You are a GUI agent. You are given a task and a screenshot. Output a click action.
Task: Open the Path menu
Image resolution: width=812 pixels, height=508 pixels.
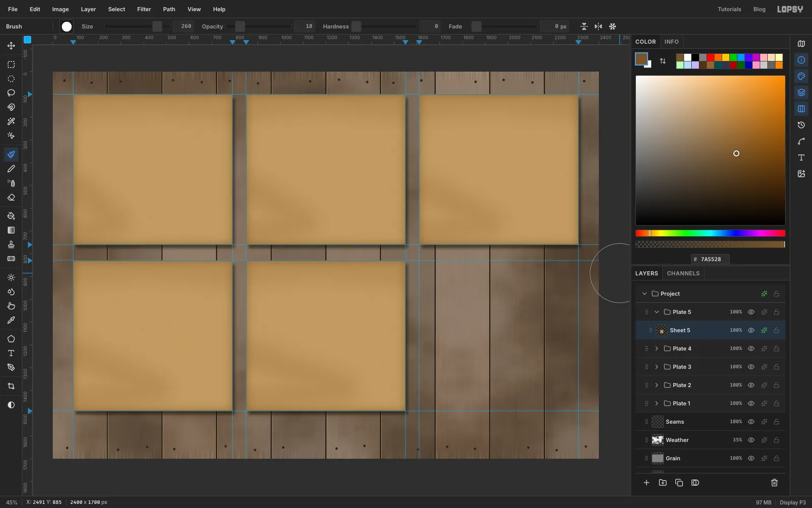(169, 9)
